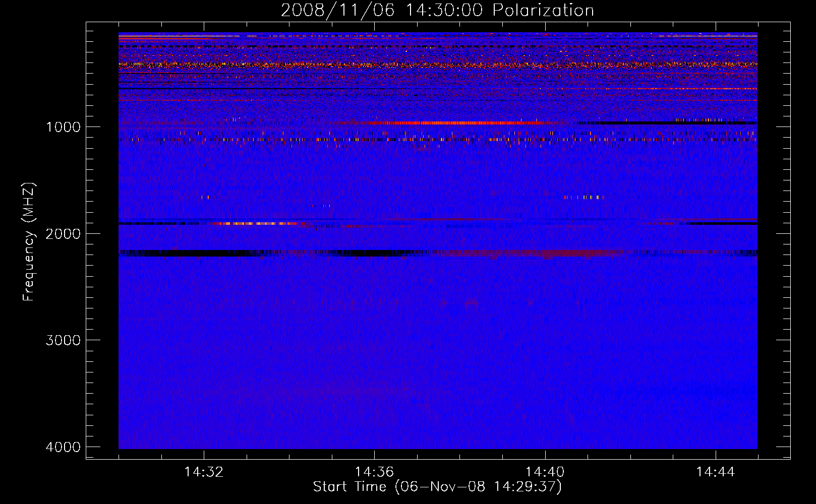Click the 'Start Time (06-Nov-08 14:29:37)' label
The image size is (816, 504).
pyautogui.click(x=437, y=487)
